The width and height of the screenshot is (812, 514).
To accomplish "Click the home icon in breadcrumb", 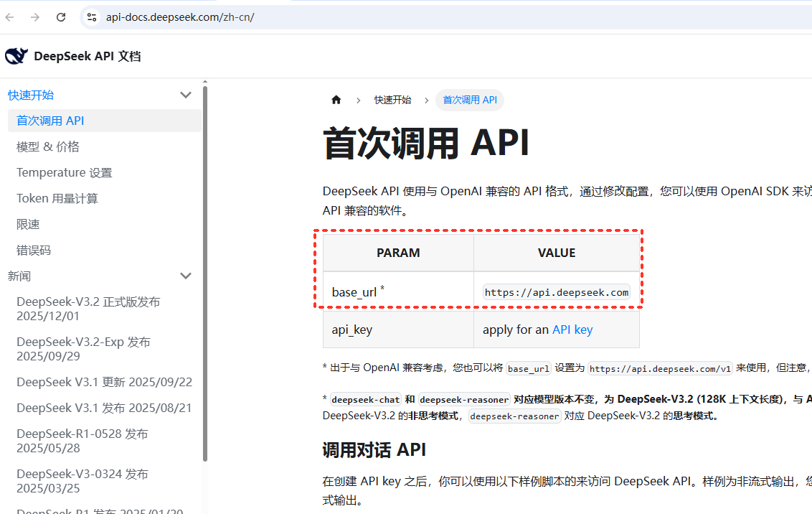I will tap(336, 100).
